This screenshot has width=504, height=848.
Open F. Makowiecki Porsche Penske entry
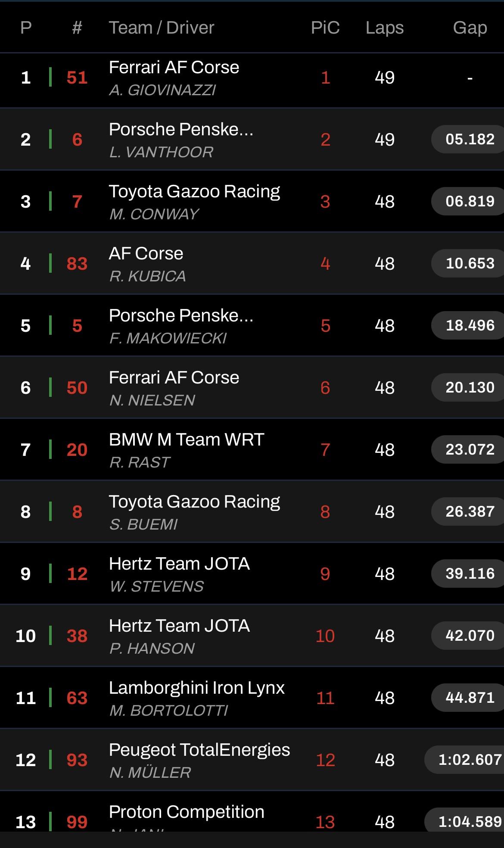[252, 326]
